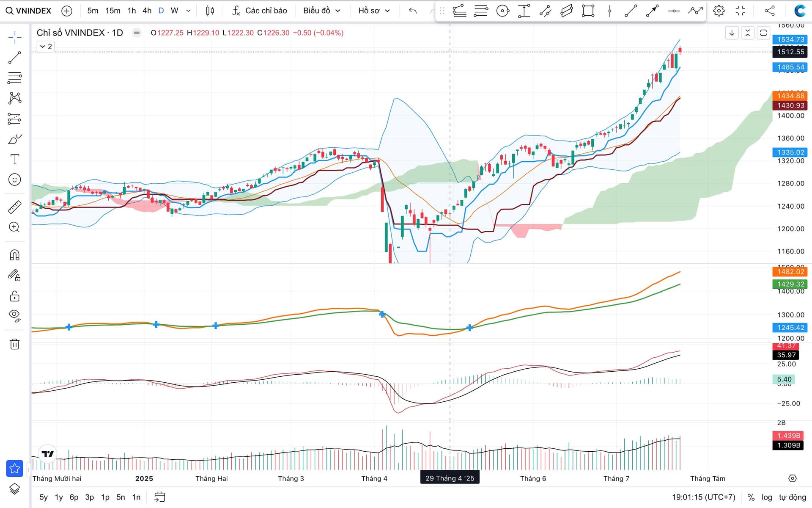This screenshot has height=508, width=812.
Task: Click the share chart icon
Action: pyautogui.click(x=770, y=11)
